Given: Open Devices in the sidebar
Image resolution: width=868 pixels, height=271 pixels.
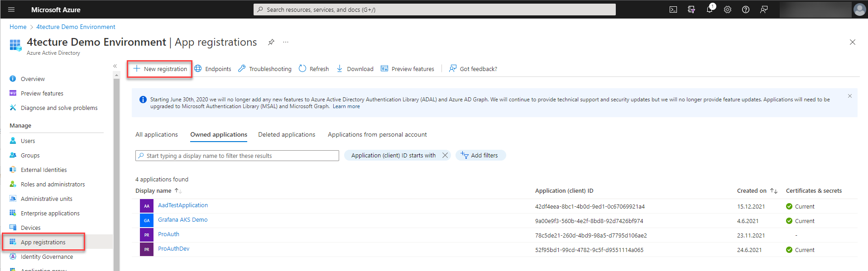Looking at the screenshot, I should (30, 228).
